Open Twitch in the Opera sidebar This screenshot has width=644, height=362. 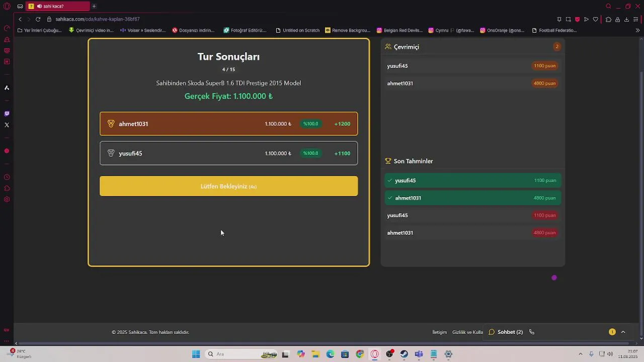pos(7,114)
